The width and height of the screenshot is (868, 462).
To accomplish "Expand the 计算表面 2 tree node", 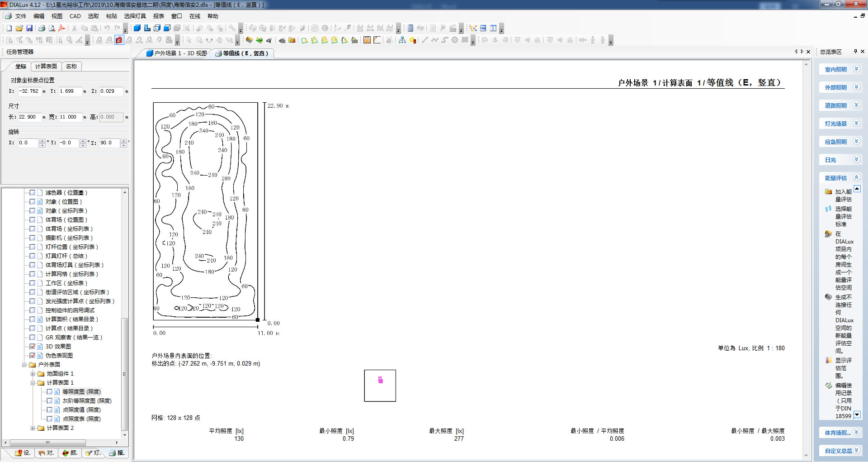I will [x=33, y=428].
